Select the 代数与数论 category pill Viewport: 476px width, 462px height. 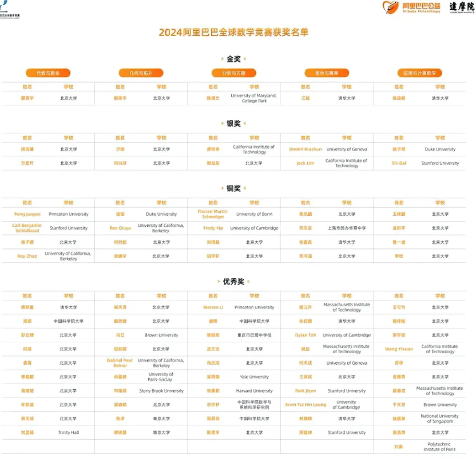(48, 73)
